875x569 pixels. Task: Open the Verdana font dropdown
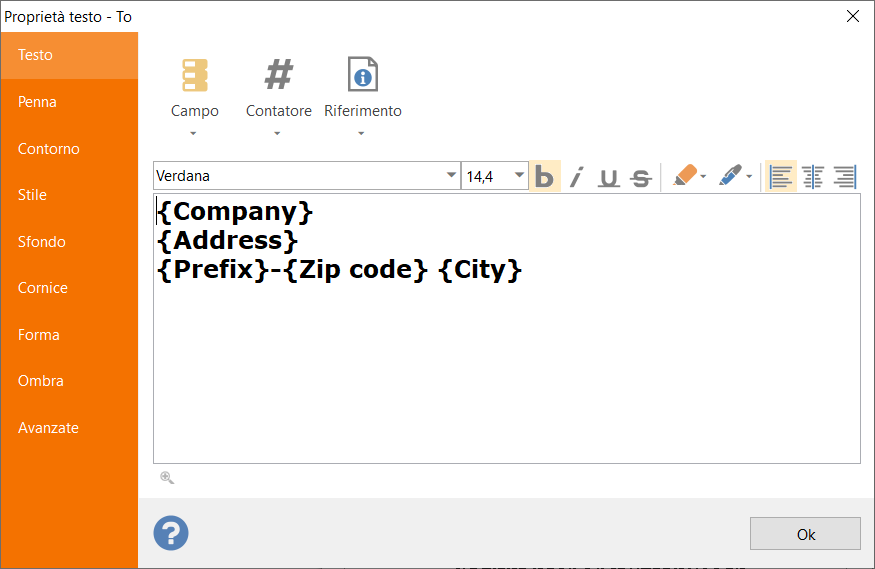pyautogui.click(x=451, y=176)
